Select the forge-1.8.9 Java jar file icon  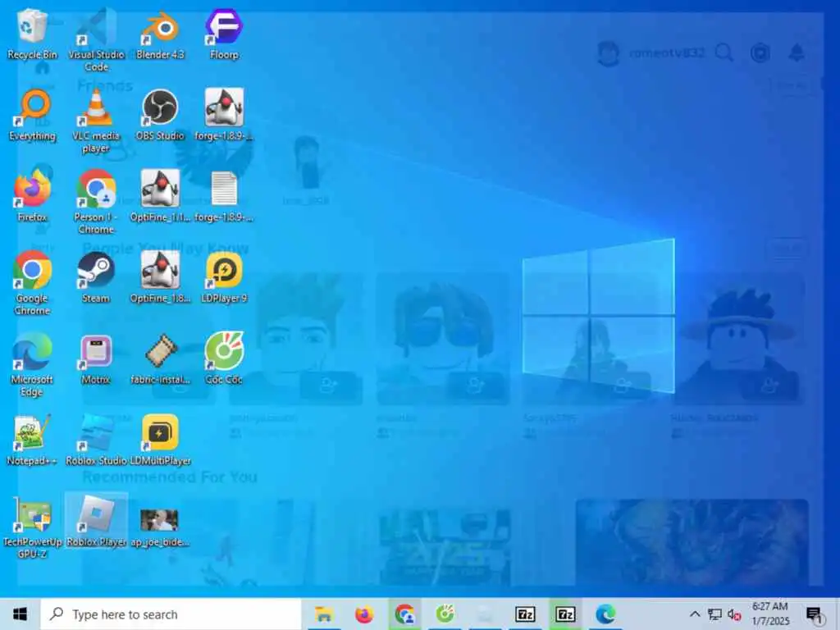pyautogui.click(x=224, y=115)
